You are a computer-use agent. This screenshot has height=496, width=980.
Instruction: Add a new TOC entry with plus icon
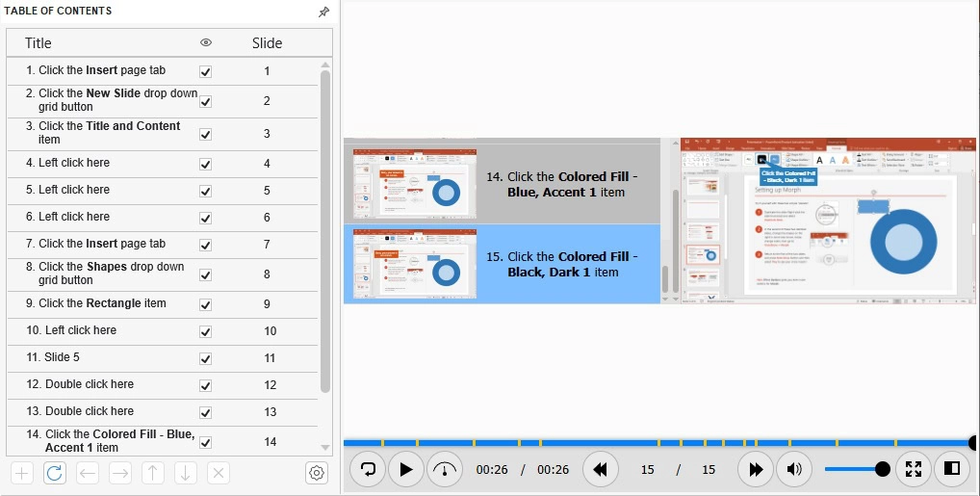pyautogui.click(x=22, y=473)
